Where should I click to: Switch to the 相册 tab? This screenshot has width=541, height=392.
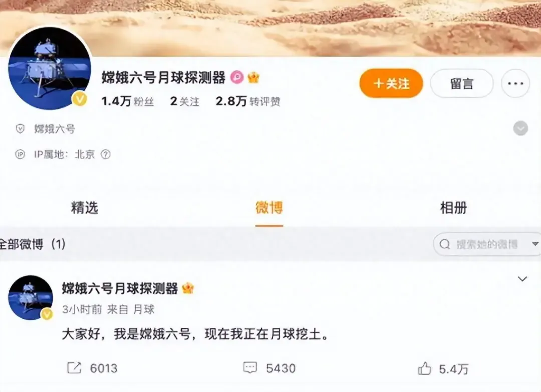tap(453, 208)
